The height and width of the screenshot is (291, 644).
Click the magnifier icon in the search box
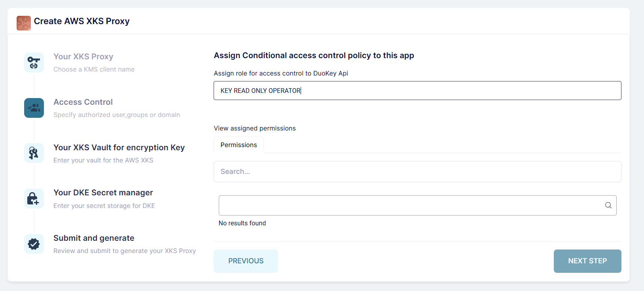(x=608, y=205)
